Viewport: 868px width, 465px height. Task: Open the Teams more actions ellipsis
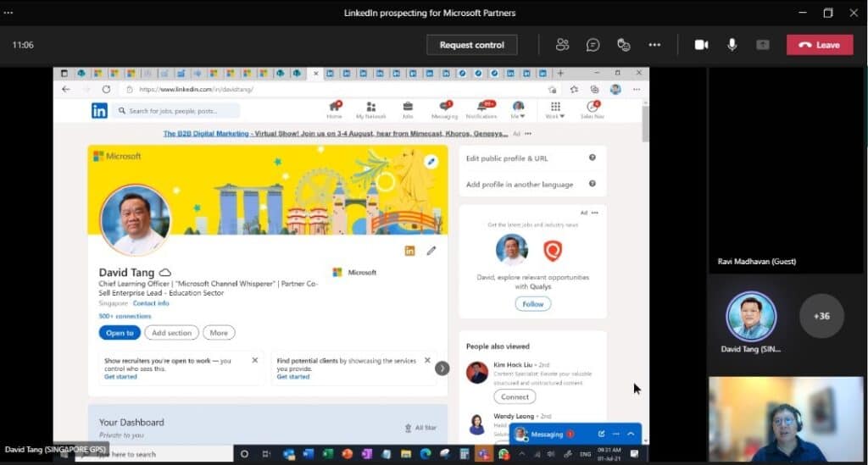(654, 45)
